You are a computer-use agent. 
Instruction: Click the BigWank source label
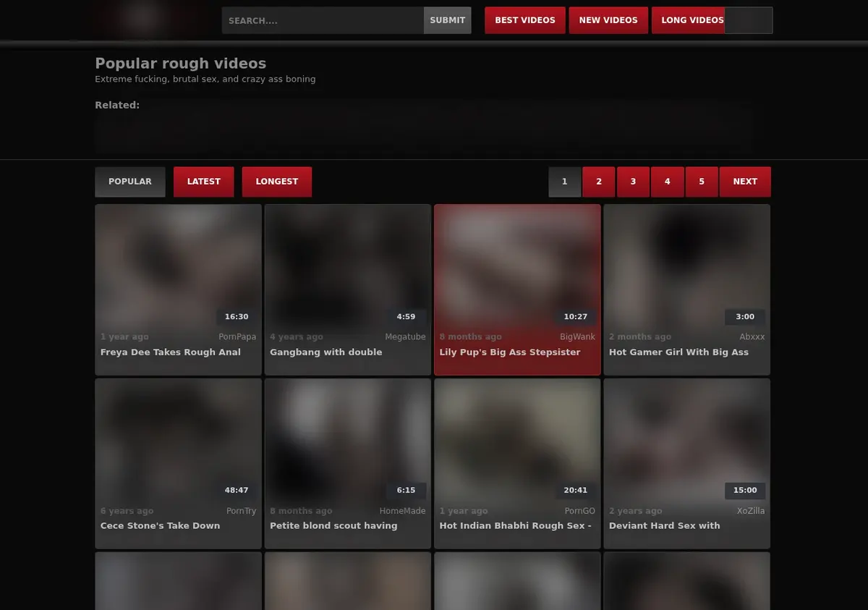click(x=577, y=336)
